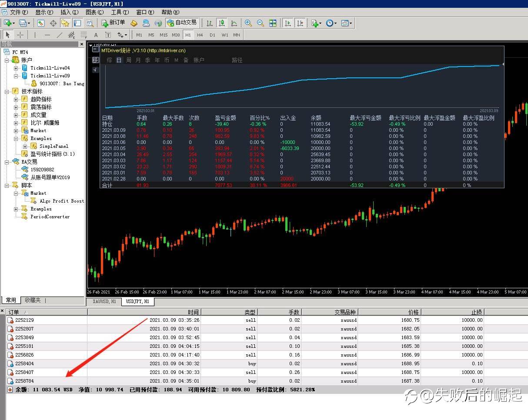Select 周 period in MTDriver panel
This screenshot has height=420, width=528.
point(129,60)
